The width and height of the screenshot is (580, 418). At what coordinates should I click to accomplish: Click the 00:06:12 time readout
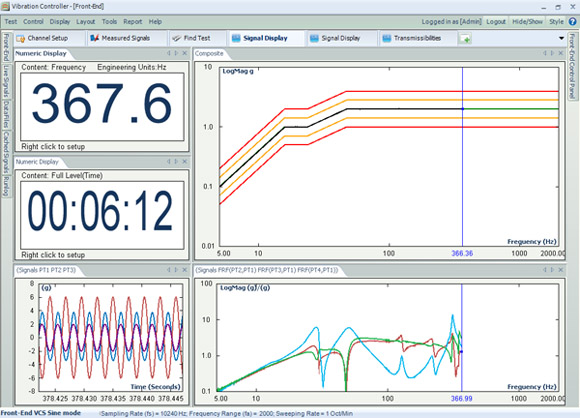(101, 212)
